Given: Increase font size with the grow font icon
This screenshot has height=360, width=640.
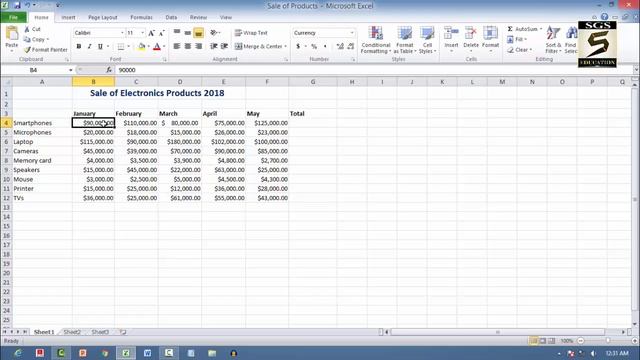Looking at the screenshot, I should coord(151,33).
